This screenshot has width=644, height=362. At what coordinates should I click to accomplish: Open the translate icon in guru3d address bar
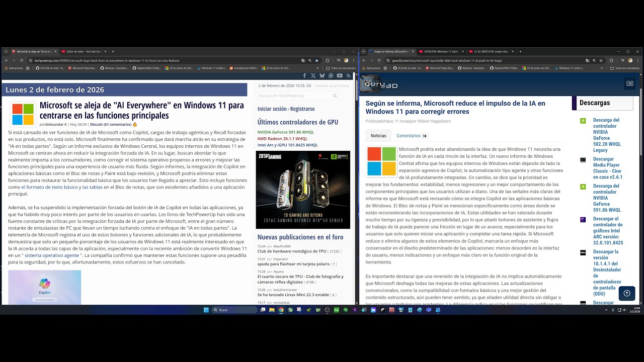[588, 60]
